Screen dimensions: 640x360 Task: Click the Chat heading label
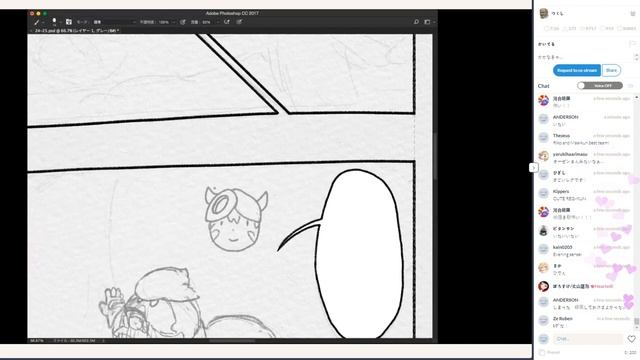(x=543, y=86)
